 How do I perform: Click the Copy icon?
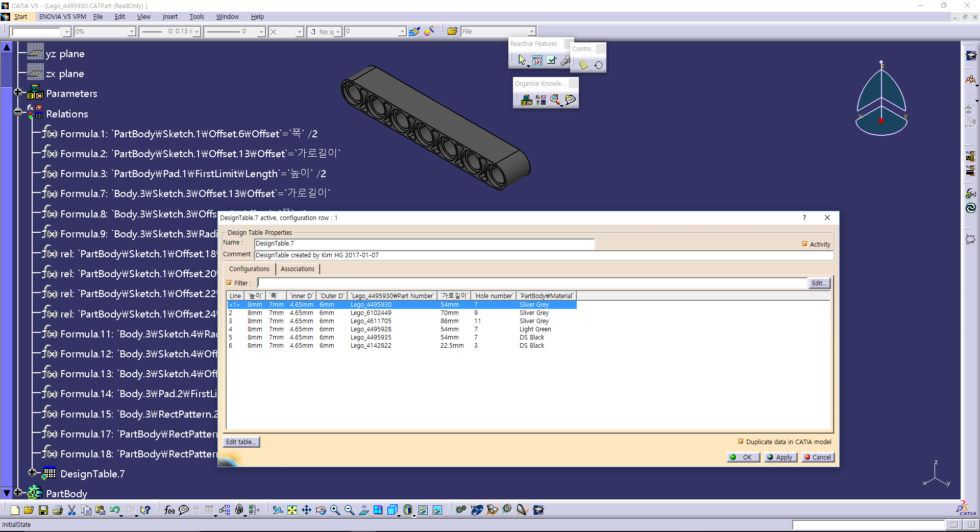click(x=86, y=510)
